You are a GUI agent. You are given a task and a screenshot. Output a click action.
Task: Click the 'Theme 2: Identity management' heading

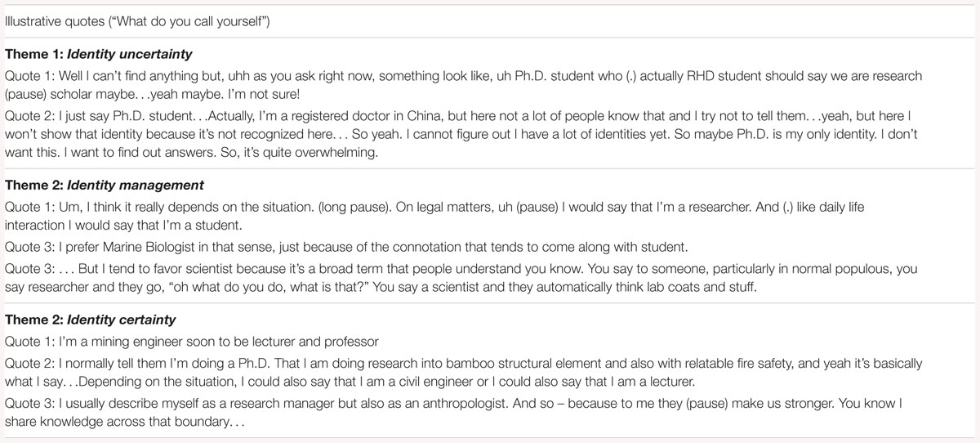click(105, 186)
